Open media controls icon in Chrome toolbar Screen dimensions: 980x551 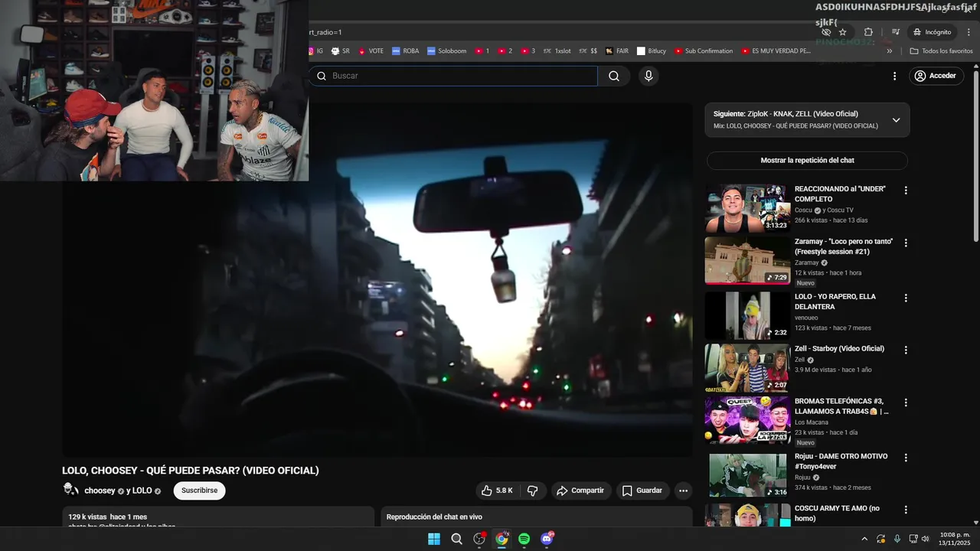pyautogui.click(x=895, y=32)
